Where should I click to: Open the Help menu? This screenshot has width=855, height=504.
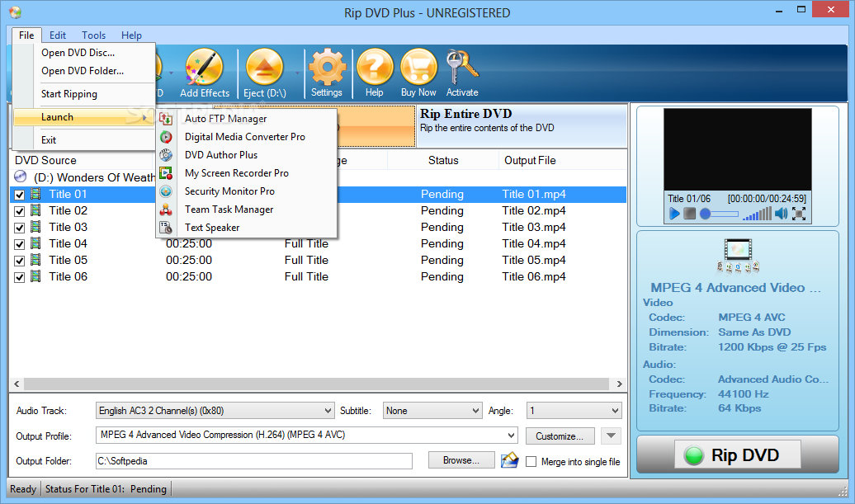pos(131,35)
